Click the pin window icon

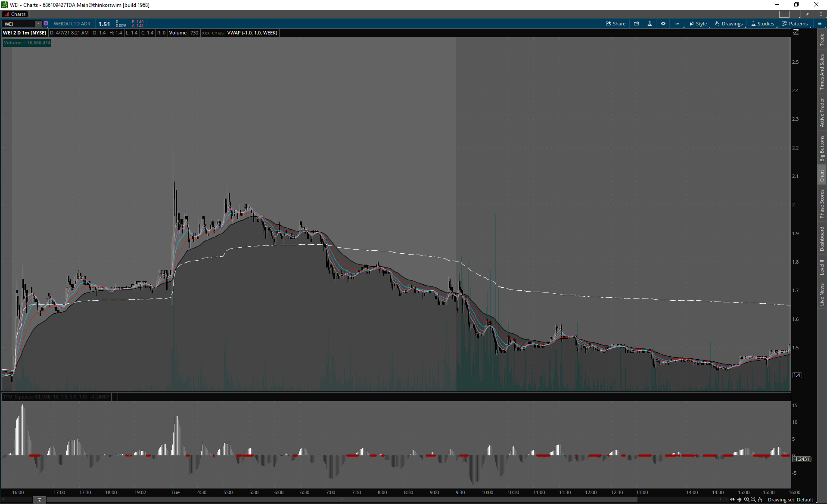click(x=807, y=14)
